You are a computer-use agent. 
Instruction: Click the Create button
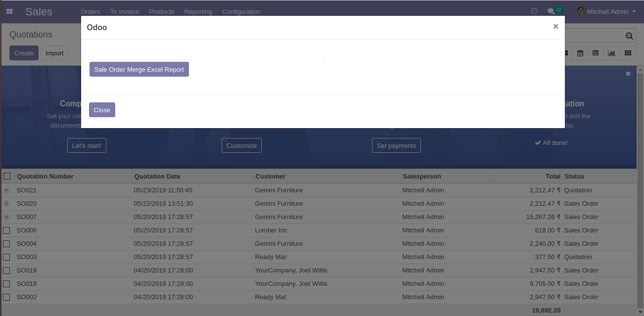coord(24,53)
